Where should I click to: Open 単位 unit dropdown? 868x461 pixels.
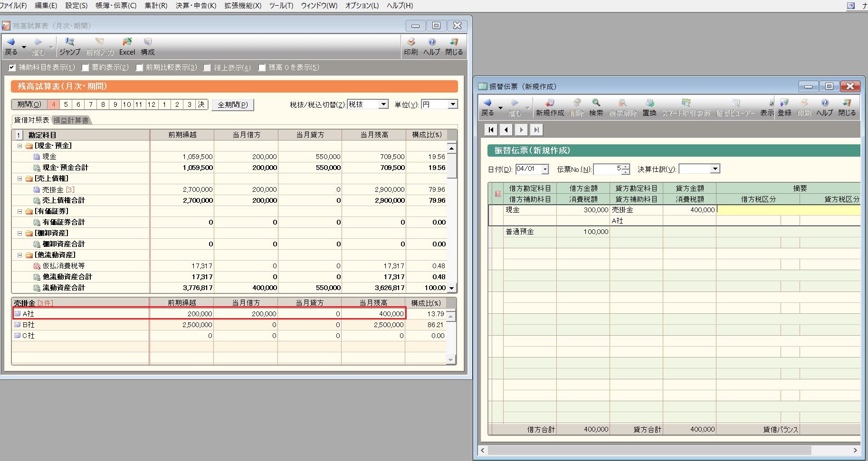(x=453, y=104)
